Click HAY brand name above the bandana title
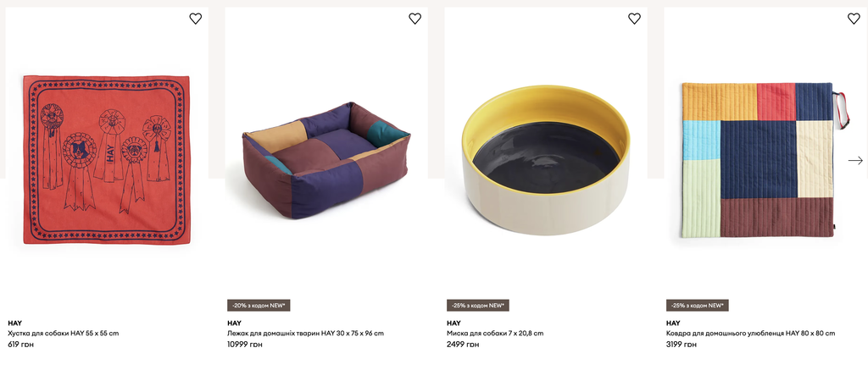Image resolution: width=868 pixels, height=370 pixels. (x=14, y=323)
